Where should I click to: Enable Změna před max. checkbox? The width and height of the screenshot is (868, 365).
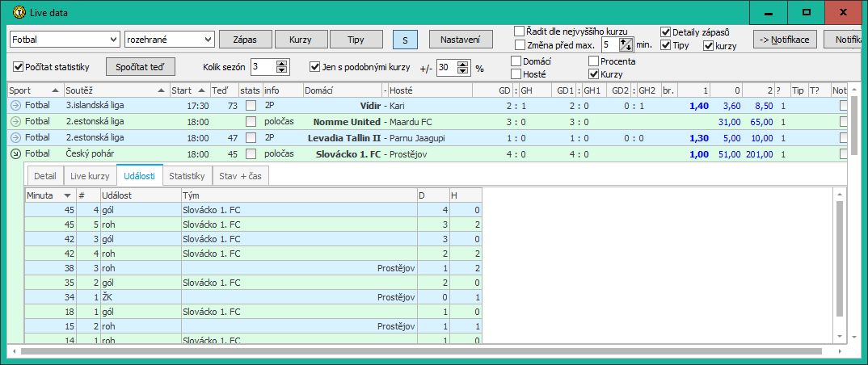point(519,44)
